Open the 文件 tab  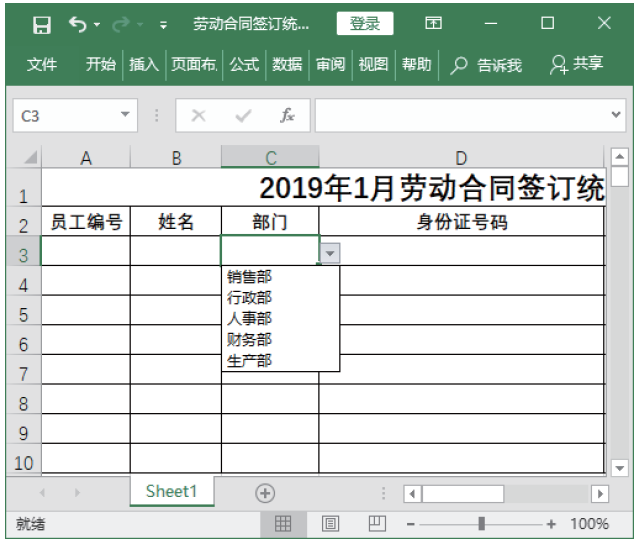42,64
